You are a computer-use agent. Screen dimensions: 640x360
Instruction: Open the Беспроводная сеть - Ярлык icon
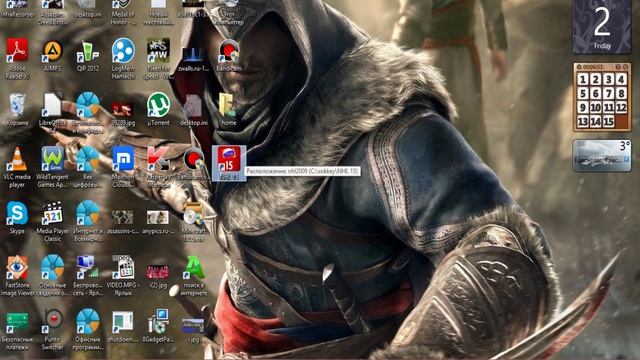coord(87,267)
